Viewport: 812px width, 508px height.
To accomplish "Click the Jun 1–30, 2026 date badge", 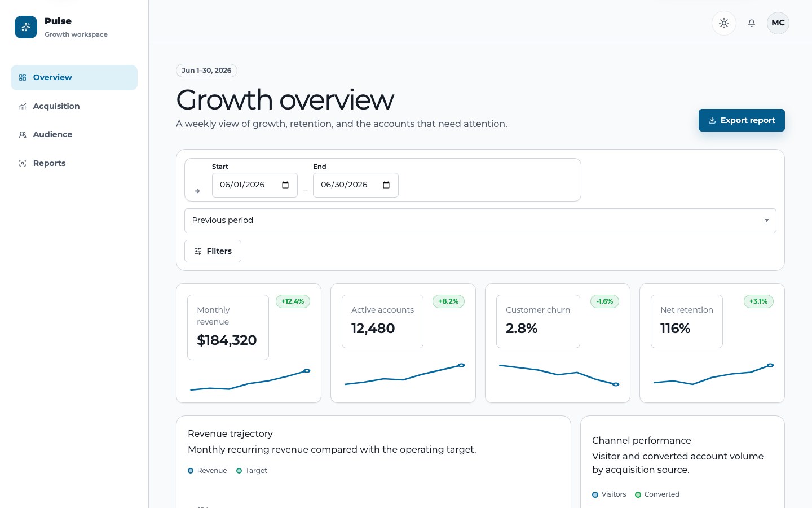I will [206, 71].
